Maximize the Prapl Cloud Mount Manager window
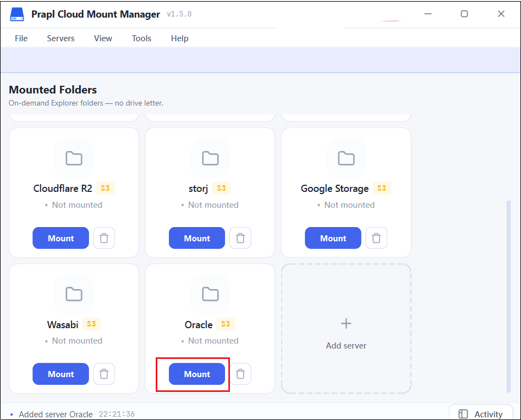This screenshot has height=420, width=521. pos(464,14)
